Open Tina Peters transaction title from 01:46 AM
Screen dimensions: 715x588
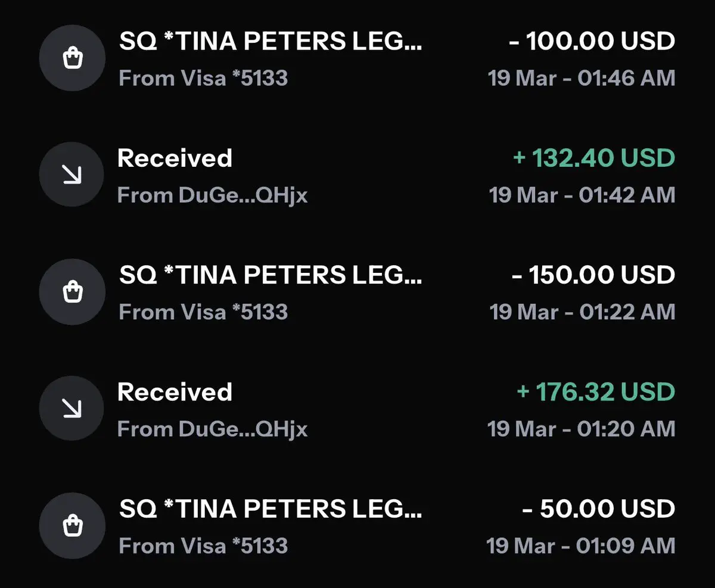tap(271, 41)
